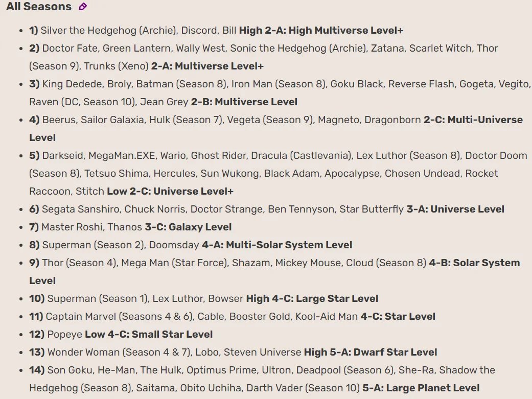Click "King Dedede" in row 3

(x=72, y=84)
